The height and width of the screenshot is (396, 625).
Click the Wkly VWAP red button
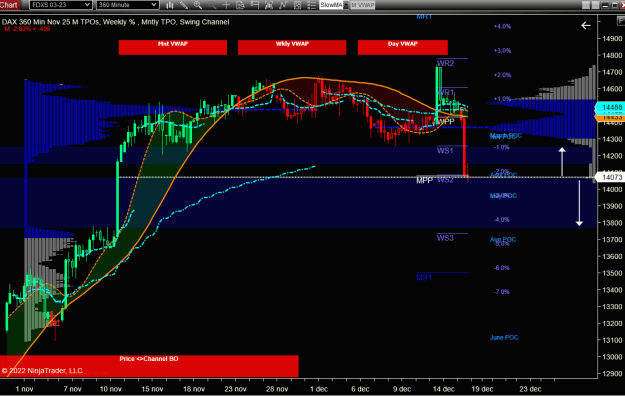[292, 47]
